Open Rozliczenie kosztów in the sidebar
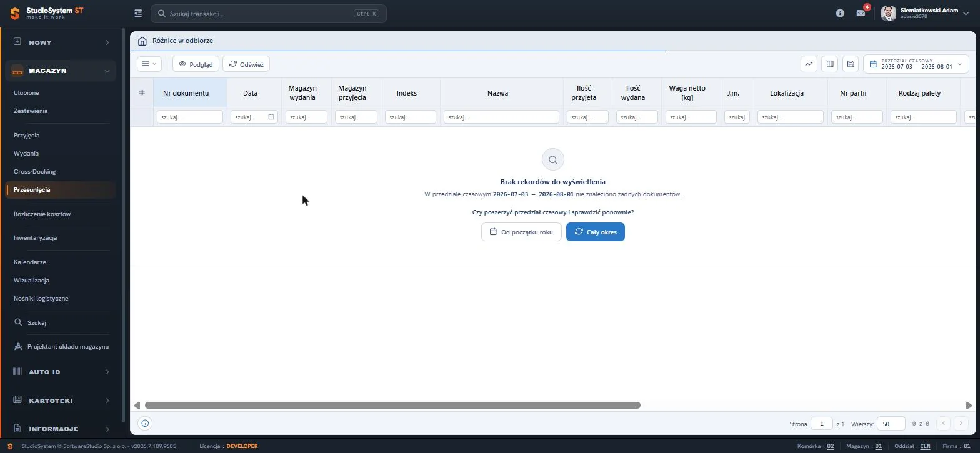Viewport: 980px width, 453px height. pos(42,214)
